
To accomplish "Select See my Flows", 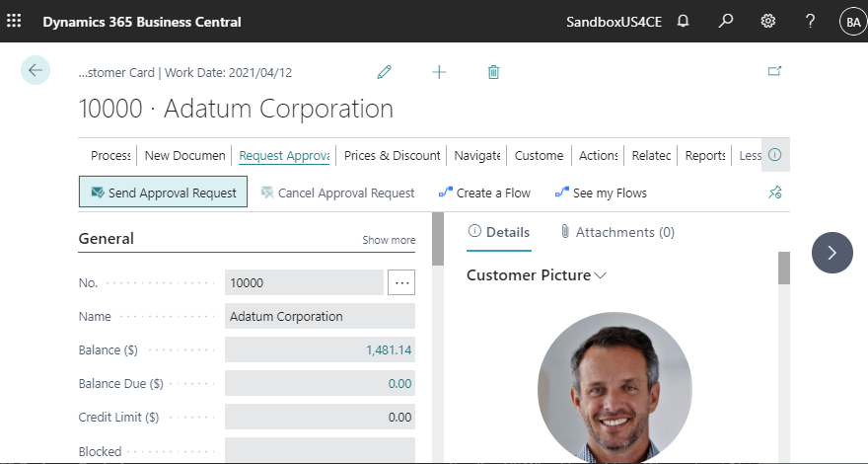I will (601, 193).
